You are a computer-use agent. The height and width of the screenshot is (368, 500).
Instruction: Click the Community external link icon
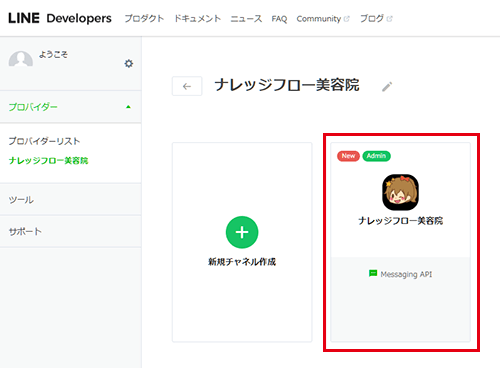click(x=346, y=19)
